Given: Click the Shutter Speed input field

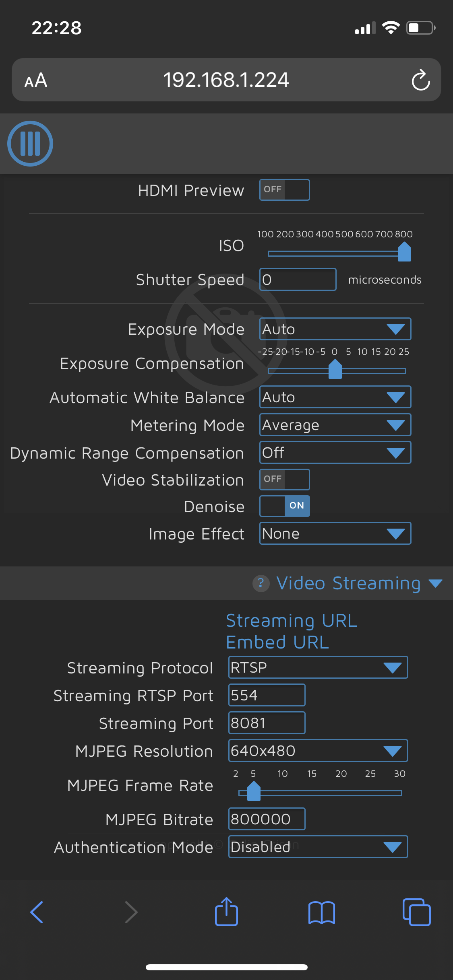Looking at the screenshot, I should (x=298, y=279).
